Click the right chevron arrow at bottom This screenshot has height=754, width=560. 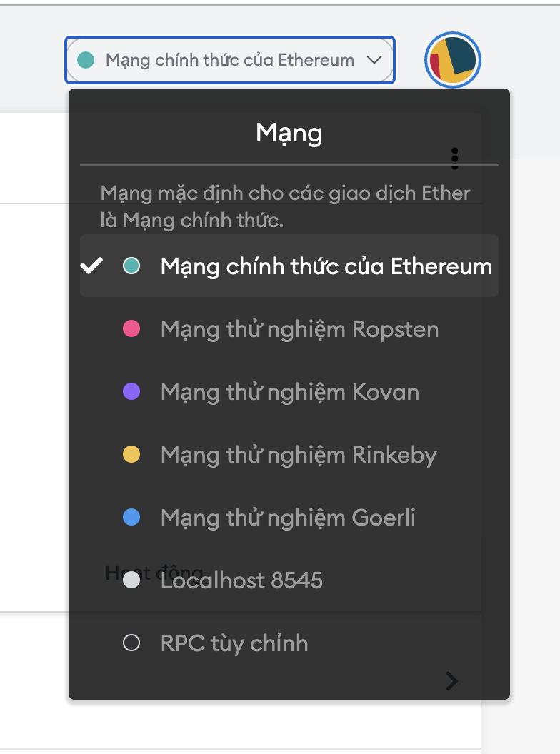pyautogui.click(x=451, y=681)
